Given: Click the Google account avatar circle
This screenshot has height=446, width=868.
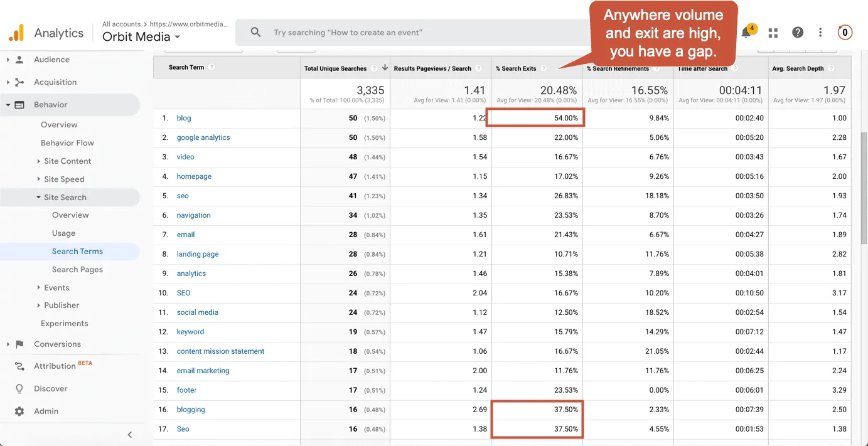Looking at the screenshot, I should click(844, 32).
